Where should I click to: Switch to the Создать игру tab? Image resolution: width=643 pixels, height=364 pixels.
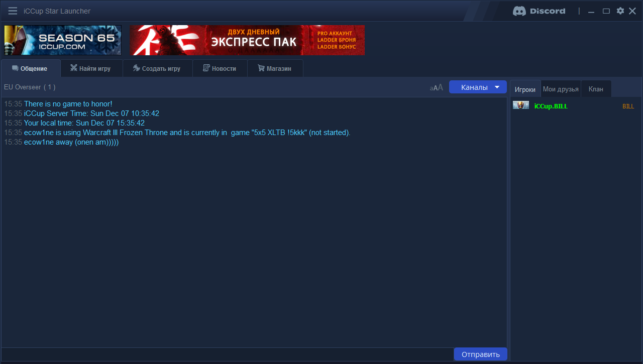tap(158, 68)
